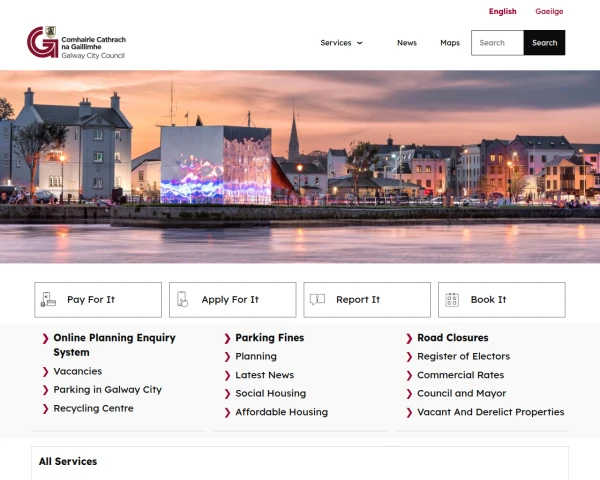Screen dimensions: 600x480
Task: Click the chevron beside Recycling Centre
Action: point(45,409)
